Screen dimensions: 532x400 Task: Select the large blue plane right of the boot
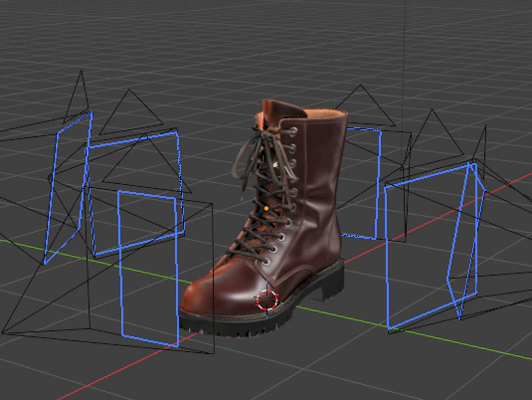tap(431, 246)
